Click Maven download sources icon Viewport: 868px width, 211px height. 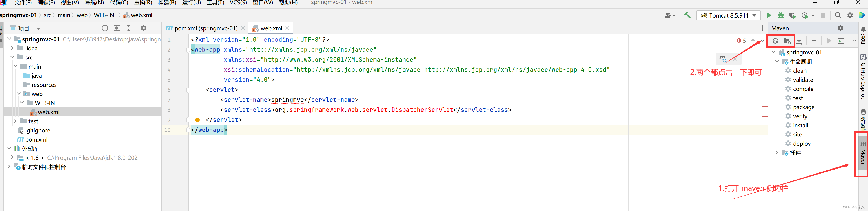(799, 41)
